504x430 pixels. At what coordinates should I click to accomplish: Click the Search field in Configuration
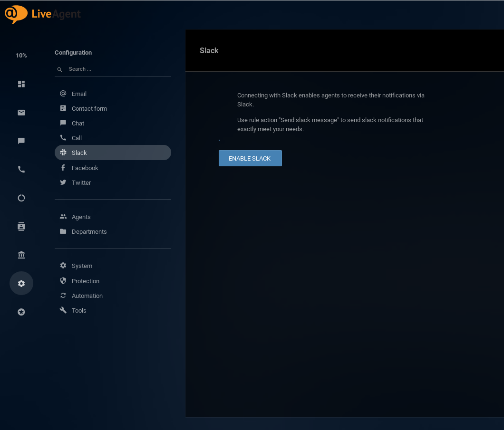pyautogui.click(x=113, y=69)
